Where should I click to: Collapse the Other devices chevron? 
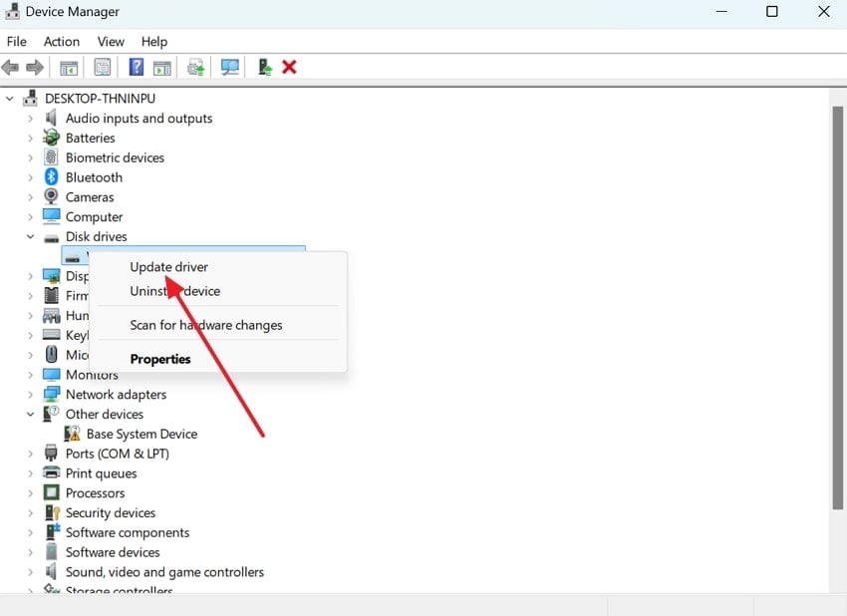30,414
